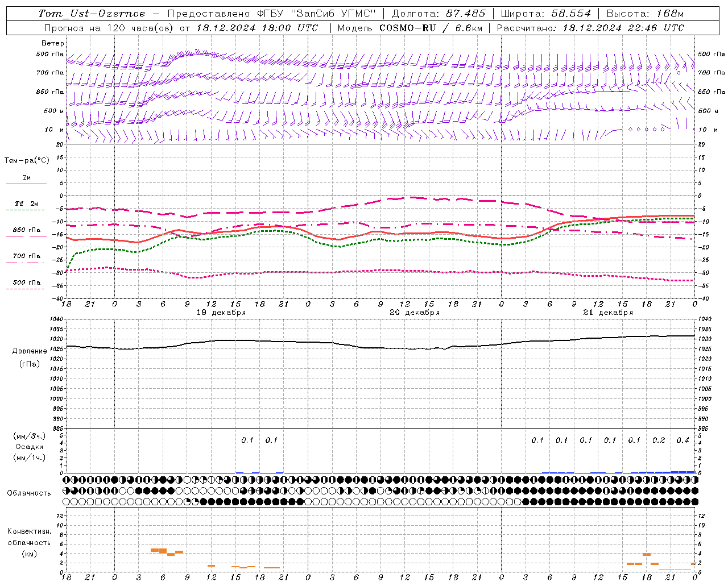Click the Осадки panel label
Image resolution: width=728 pixels, height=582 pixels.
(x=30, y=447)
